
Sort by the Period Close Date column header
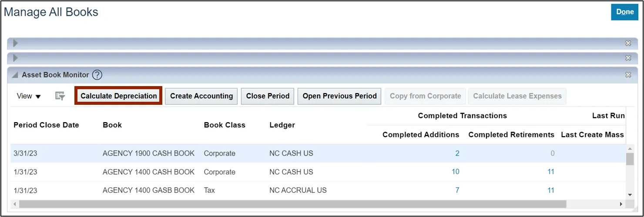(47, 125)
